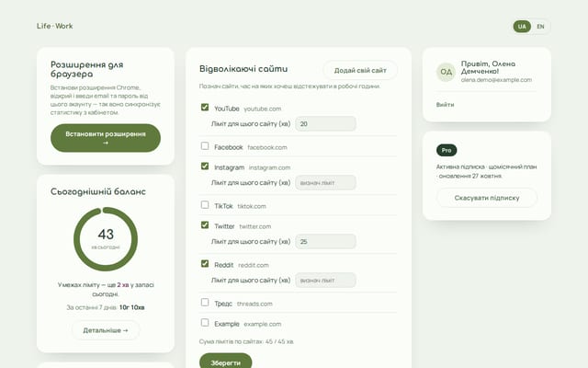Click the threads.com domain text
Viewport: 588px width, 368px height.
point(254,304)
